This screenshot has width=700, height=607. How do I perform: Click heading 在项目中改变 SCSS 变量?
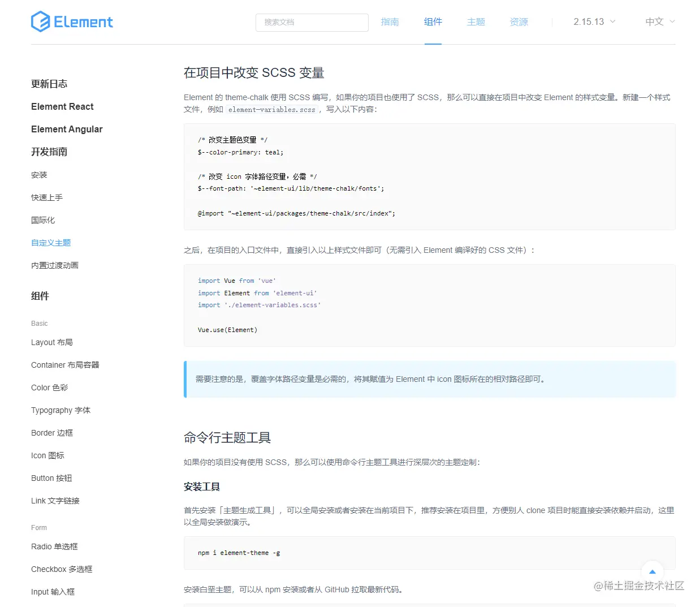(x=254, y=72)
